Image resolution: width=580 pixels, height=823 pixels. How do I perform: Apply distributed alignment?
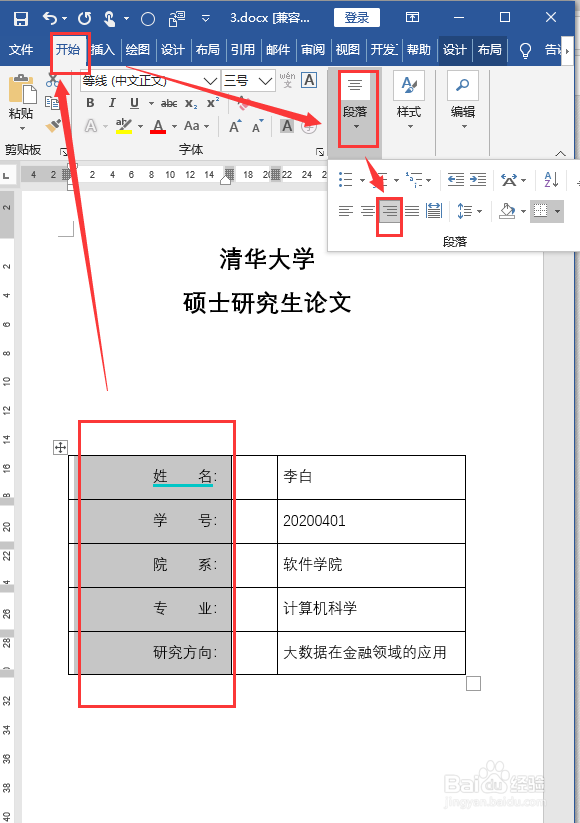pos(434,211)
